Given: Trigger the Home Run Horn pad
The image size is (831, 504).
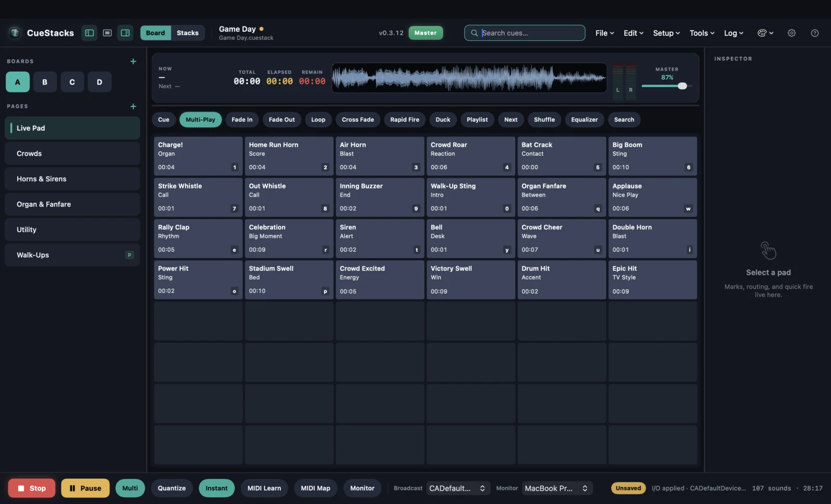Looking at the screenshot, I should 289,156.
